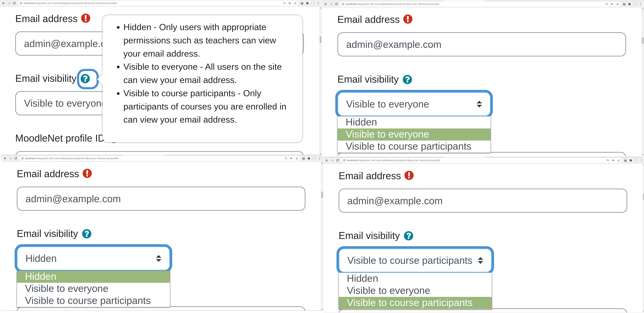Choose 'Visible to course participants' below highlighted 'Hidden' option

click(x=94, y=301)
